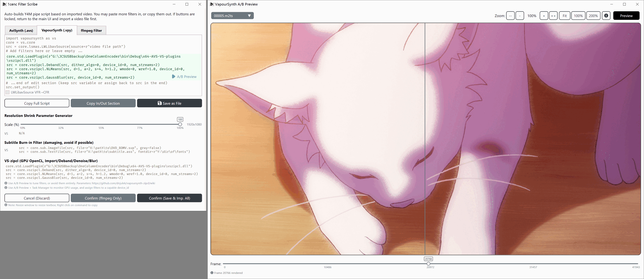The height and width of the screenshot is (279, 644).
Task: Set zoom with the 100% button
Action: [x=578, y=16]
